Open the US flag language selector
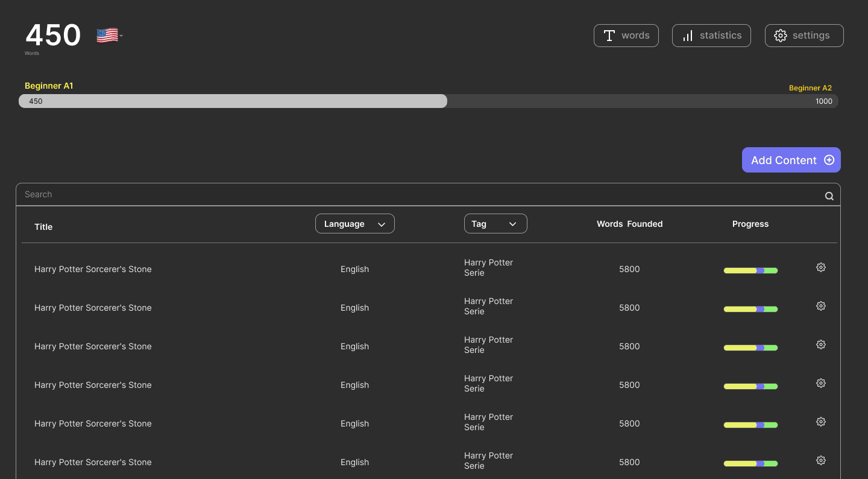Screen dimensions: 868x479 click(108, 36)
